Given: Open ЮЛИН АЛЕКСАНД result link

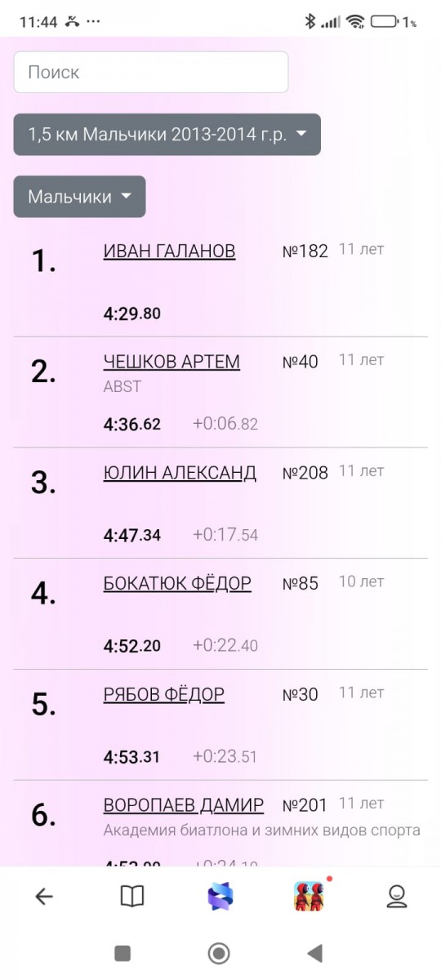Looking at the screenshot, I should (180, 473).
